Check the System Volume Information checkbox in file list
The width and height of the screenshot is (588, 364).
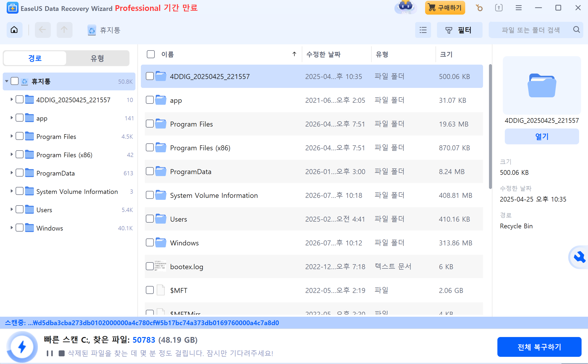[150, 195]
